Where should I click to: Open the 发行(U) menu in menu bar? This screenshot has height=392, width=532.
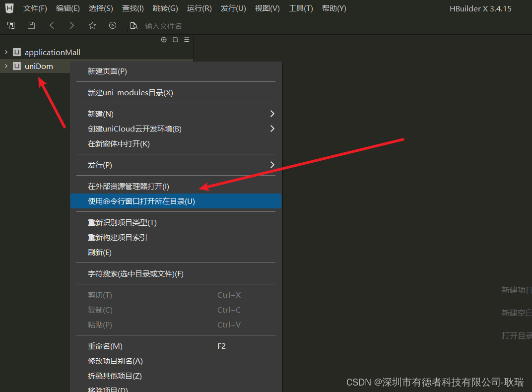(x=233, y=8)
